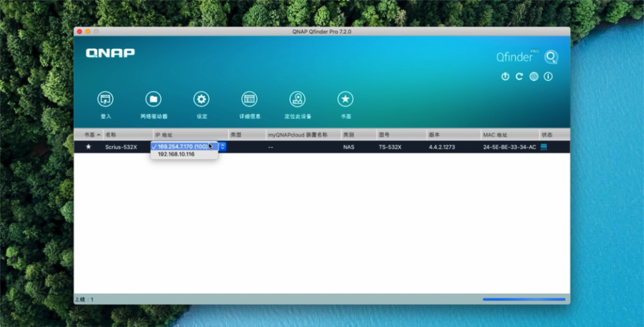Viewport: 644px width, 327px height.
Task: Sort by 书签 column header
Action: point(88,135)
